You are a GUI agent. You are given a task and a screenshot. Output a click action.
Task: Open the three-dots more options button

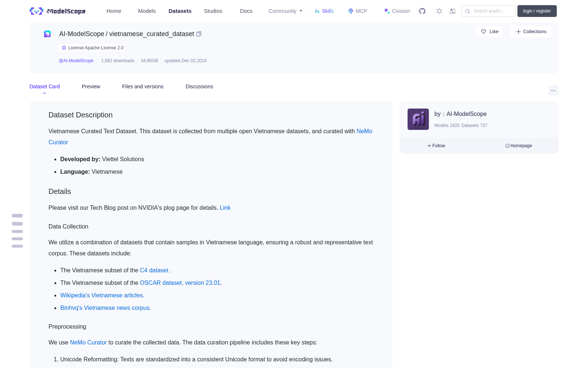pos(553,90)
